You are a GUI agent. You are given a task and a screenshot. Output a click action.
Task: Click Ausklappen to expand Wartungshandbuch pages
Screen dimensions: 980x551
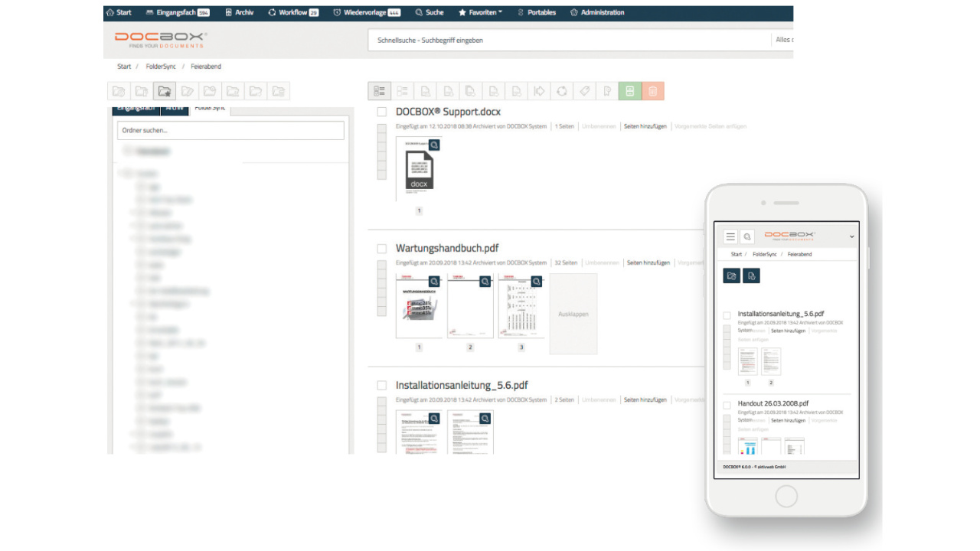573,314
